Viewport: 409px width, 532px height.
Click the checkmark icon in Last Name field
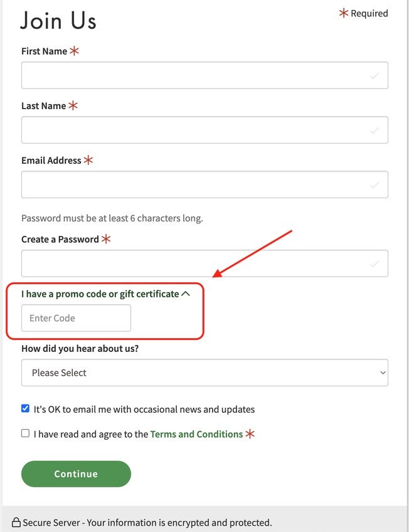(374, 130)
